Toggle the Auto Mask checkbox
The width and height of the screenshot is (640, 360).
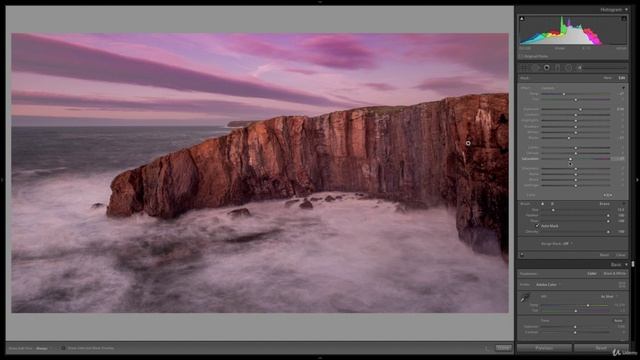[537, 226]
